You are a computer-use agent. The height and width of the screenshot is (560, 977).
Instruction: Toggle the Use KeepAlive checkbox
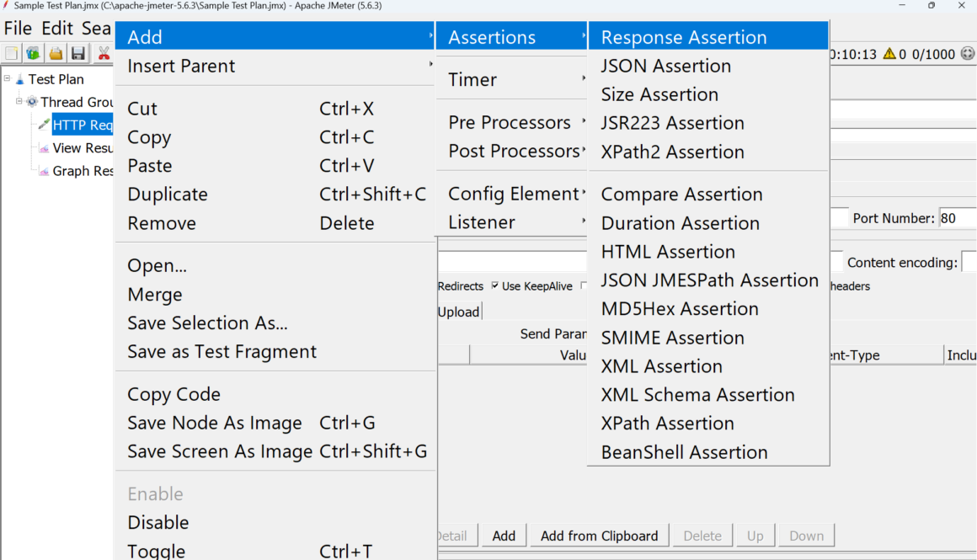click(x=495, y=286)
